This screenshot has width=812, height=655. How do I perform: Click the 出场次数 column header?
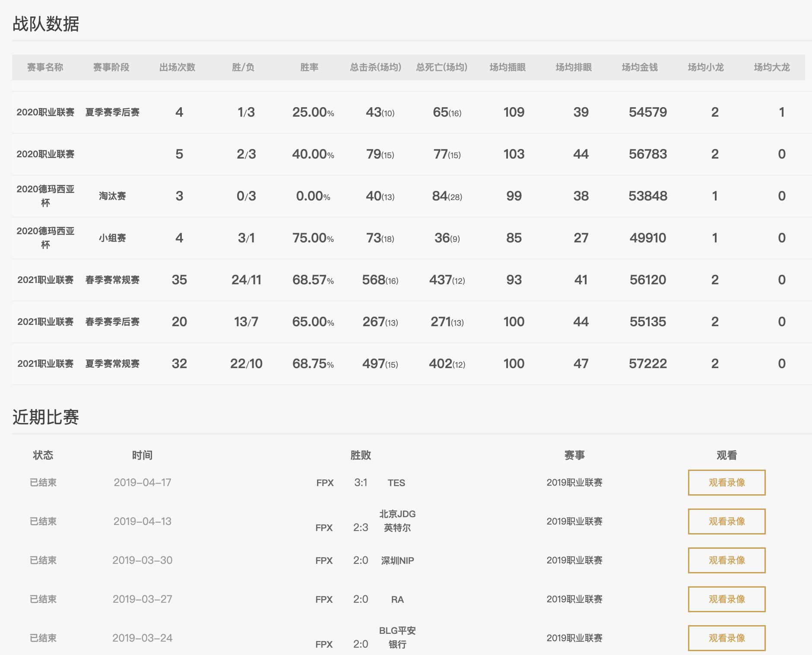point(177,67)
